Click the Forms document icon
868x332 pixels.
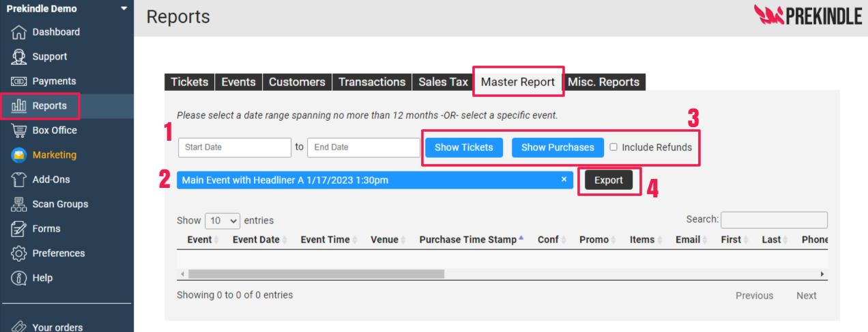pyautogui.click(x=18, y=229)
